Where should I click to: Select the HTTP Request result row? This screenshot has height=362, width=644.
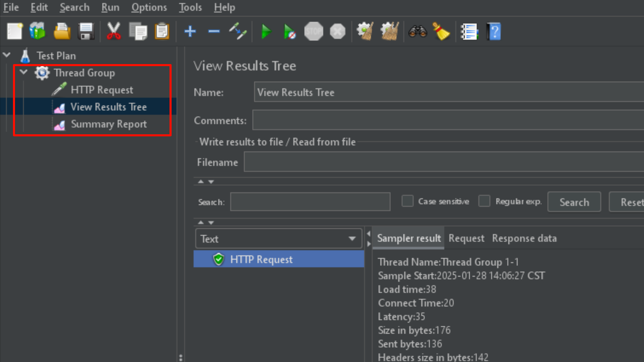pyautogui.click(x=279, y=259)
